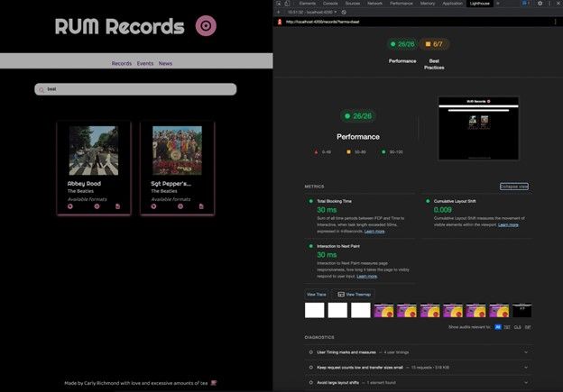Click the more tabs chevron in DevTools
The image size is (563, 392).
pyautogui.click(x=498, y=4)
